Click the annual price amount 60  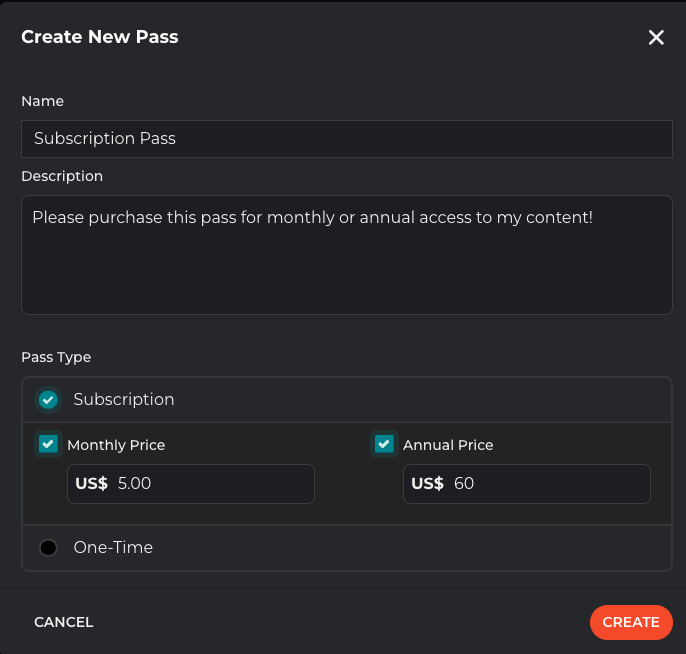464,484
